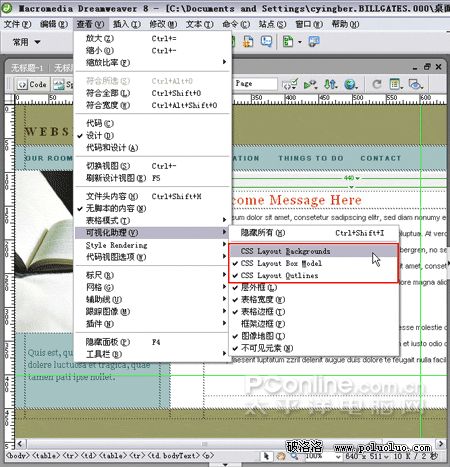Image resolution: width=450 pixels, height=467 pixels.
Task: Click THINGS TO DO navigation link
Action: pos(311,158)
